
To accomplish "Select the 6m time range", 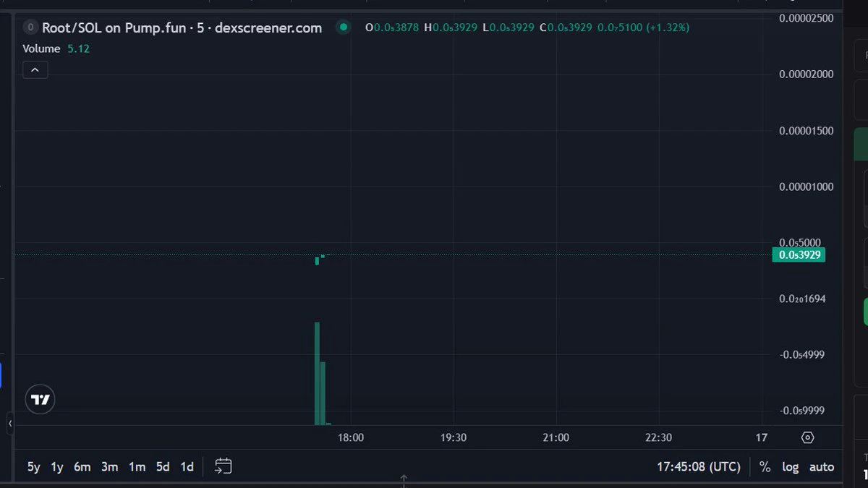I will click(x=82, y=467).
